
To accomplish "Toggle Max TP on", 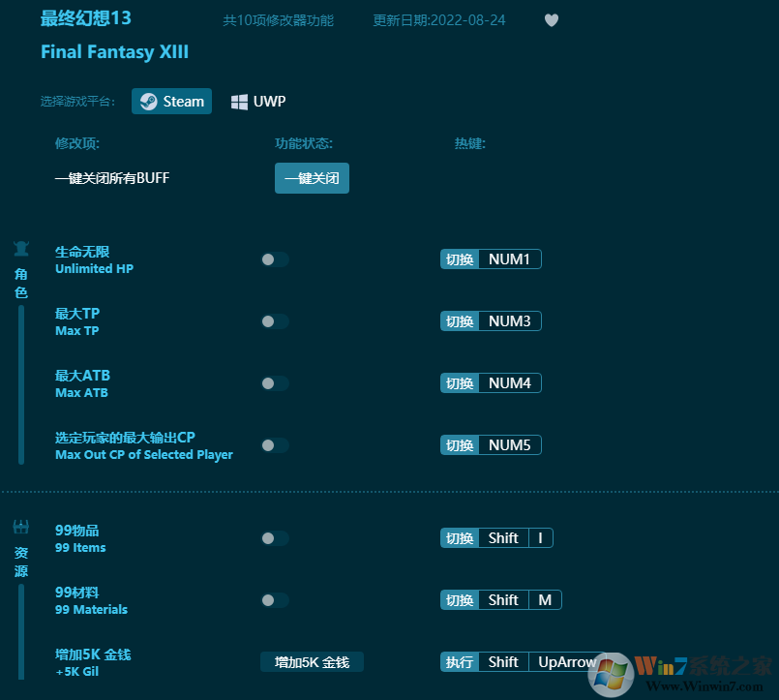I will (274, 320).
